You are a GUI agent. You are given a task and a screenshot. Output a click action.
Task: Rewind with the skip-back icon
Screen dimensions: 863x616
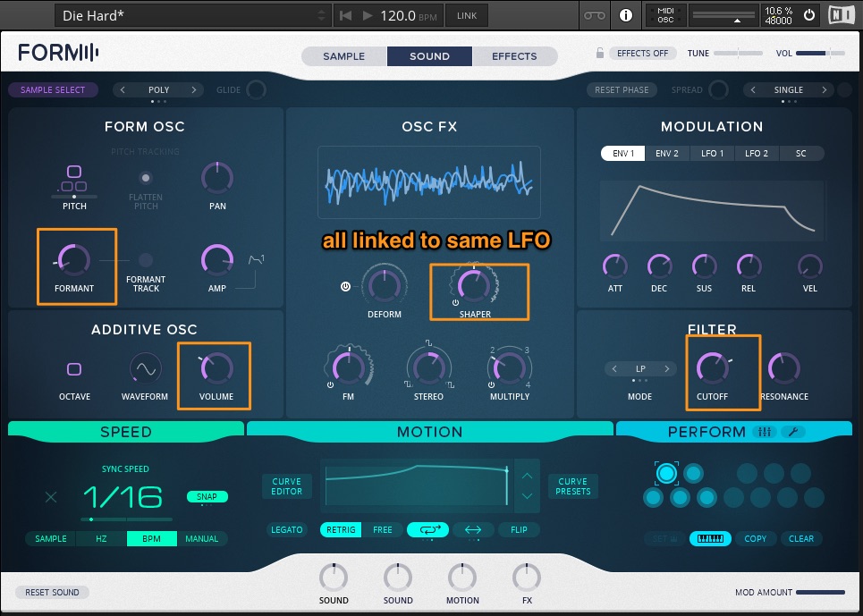tap(345, 15)
